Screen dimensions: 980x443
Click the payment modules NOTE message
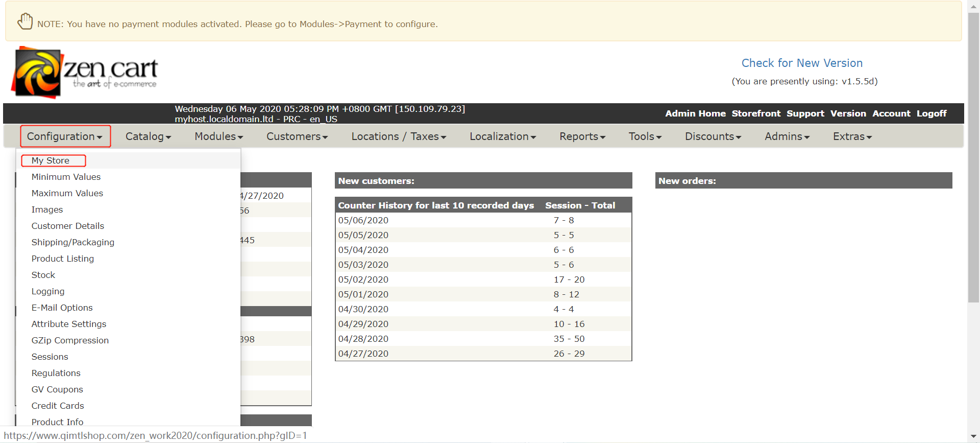[237, 24]
